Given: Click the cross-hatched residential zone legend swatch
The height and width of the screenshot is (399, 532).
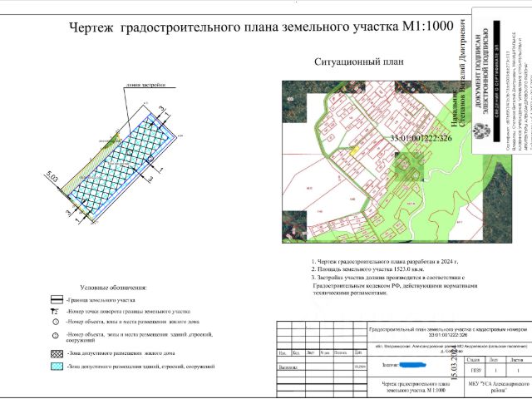Looking at the screenshot, I should (57, 353).
